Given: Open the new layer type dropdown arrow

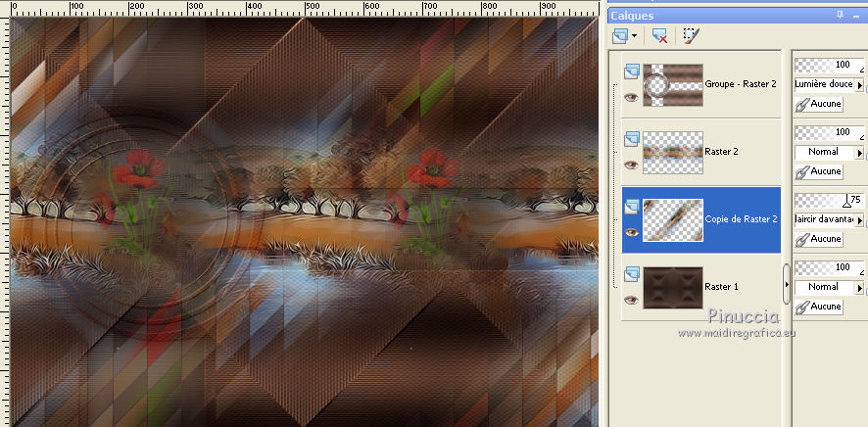Looking at the screenshot, I should click(634, 36).
